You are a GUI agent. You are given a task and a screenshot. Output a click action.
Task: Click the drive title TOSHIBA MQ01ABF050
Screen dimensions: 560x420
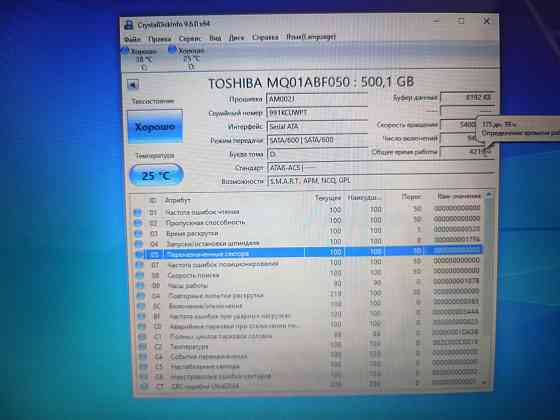pyautogui.click(x=311, y=82)
